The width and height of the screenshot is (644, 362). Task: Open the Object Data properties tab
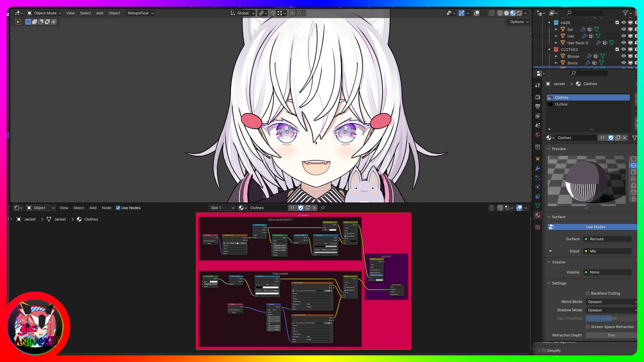[538, 206]
